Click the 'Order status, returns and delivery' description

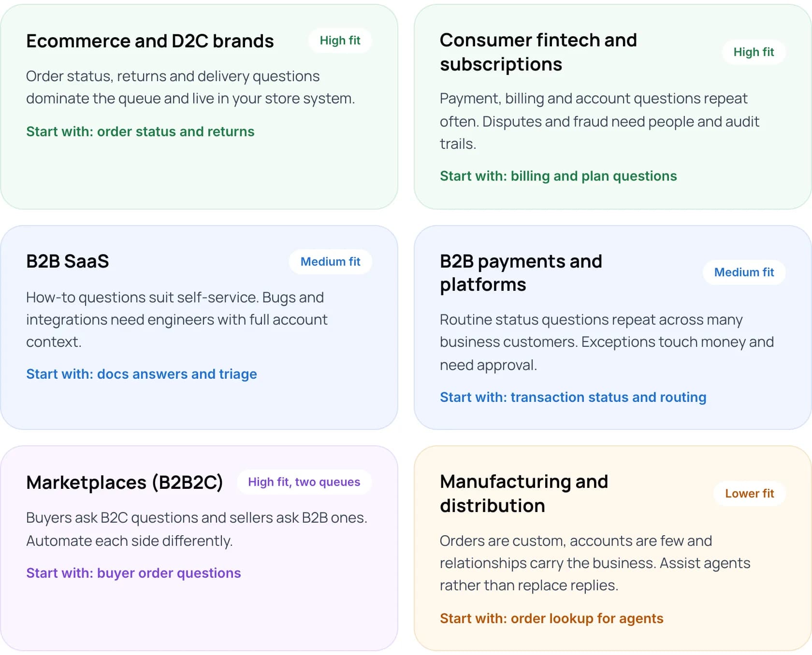click(190, 87)
